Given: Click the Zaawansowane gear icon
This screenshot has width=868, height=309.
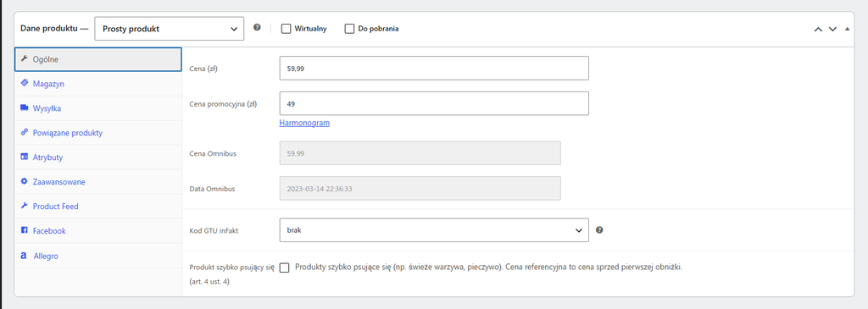Looking at the screenshot, I should tap(24, 181).
